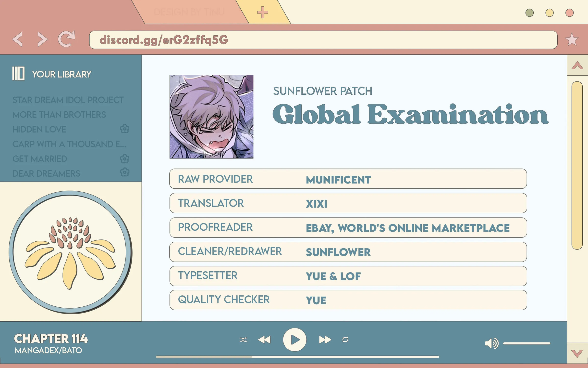Viewport: 588px width, 368px height.
Task: Open a new tab with plus icon
Action: point(263,12)
